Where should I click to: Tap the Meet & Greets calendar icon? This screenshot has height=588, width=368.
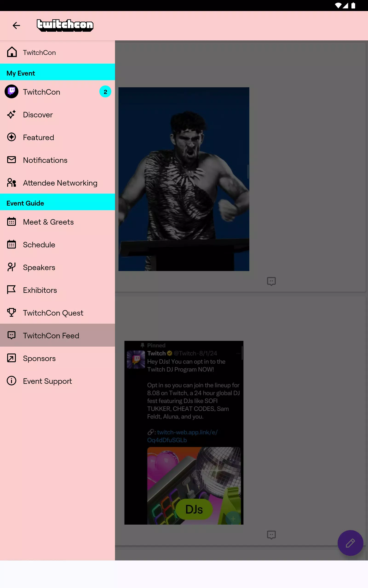coord(11,222)
